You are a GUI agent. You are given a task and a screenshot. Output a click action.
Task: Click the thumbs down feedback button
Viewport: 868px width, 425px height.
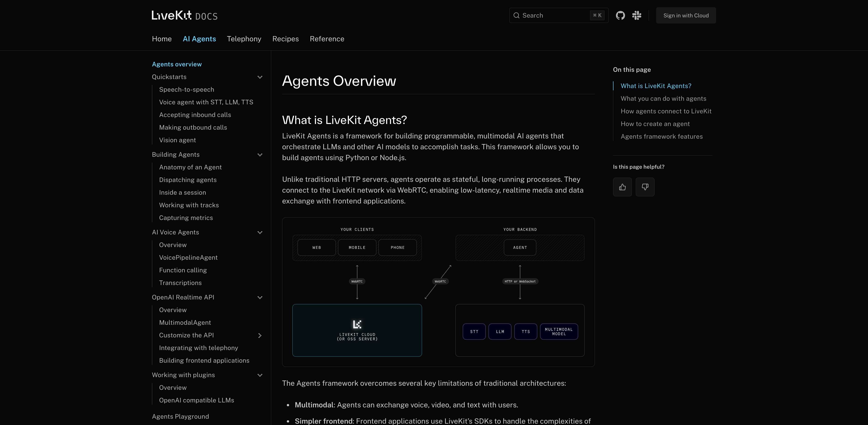pos(645,187)
